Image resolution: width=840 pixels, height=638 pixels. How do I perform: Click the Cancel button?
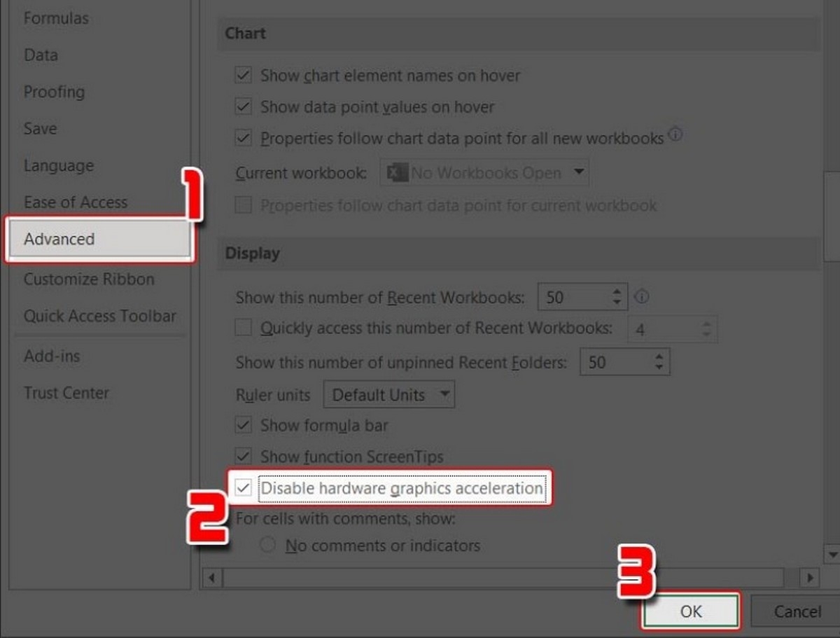point(797,611)
